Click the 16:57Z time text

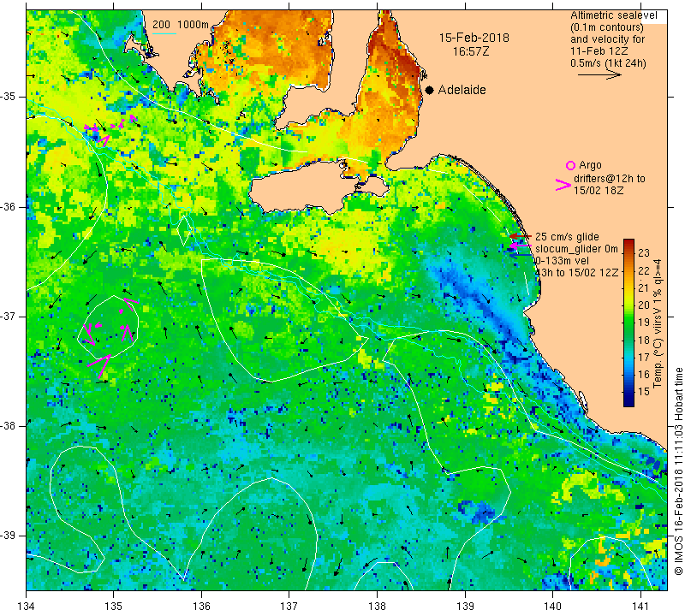pyautogui.click(x=471, y=51)
